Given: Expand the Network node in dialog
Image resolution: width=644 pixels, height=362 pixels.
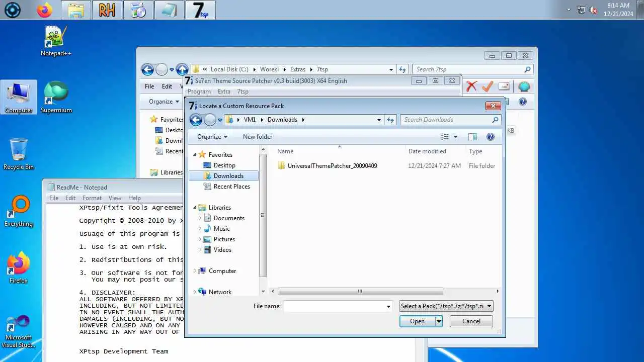Looking at the screenshot, I should pos(195,292).
